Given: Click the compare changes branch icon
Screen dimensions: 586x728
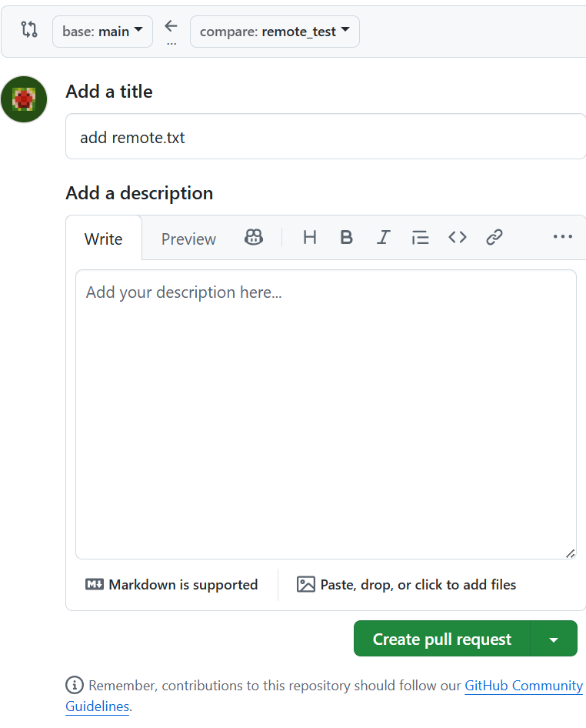Looking at the screenshot, I should pyautogui.click(x=29, y=31).
